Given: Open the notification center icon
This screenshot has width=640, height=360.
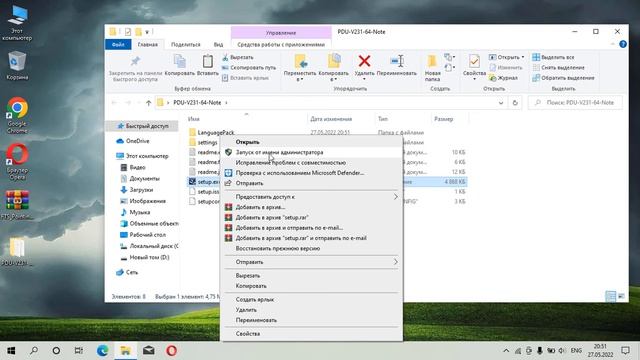Looking at the screenshot, I should pos(625,350).
